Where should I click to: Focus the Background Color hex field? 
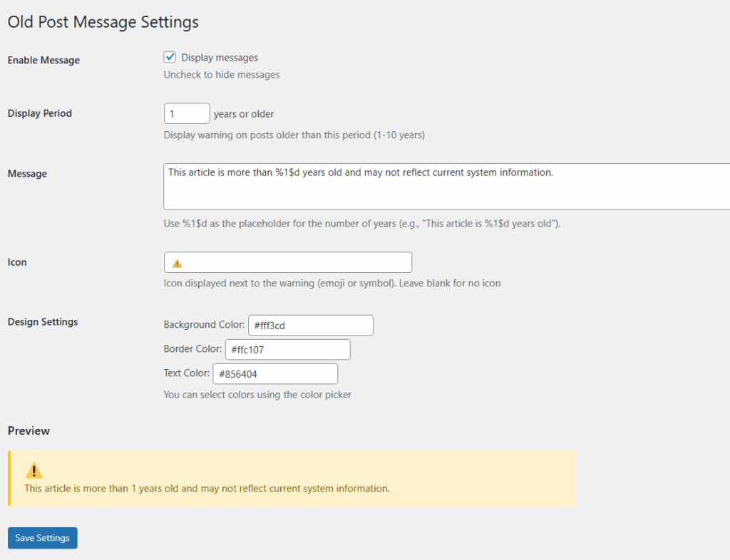(x=310, y=326)
